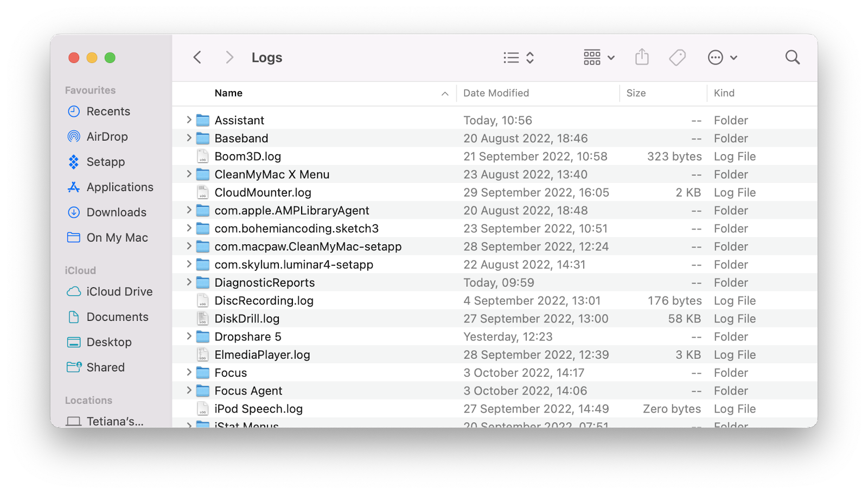This screenshot has height=494, width=868.
Task: Click the Tags toolbar icon
Action: (x=677, y=58)
